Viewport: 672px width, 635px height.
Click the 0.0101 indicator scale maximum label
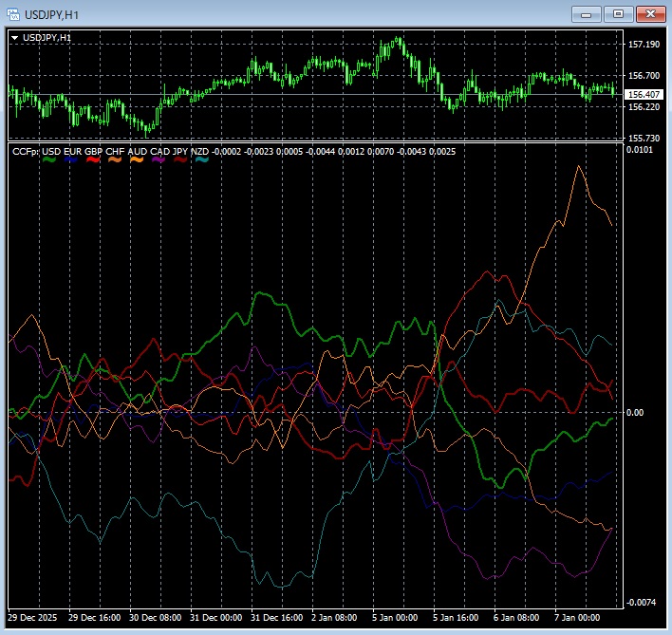point(641,151)
